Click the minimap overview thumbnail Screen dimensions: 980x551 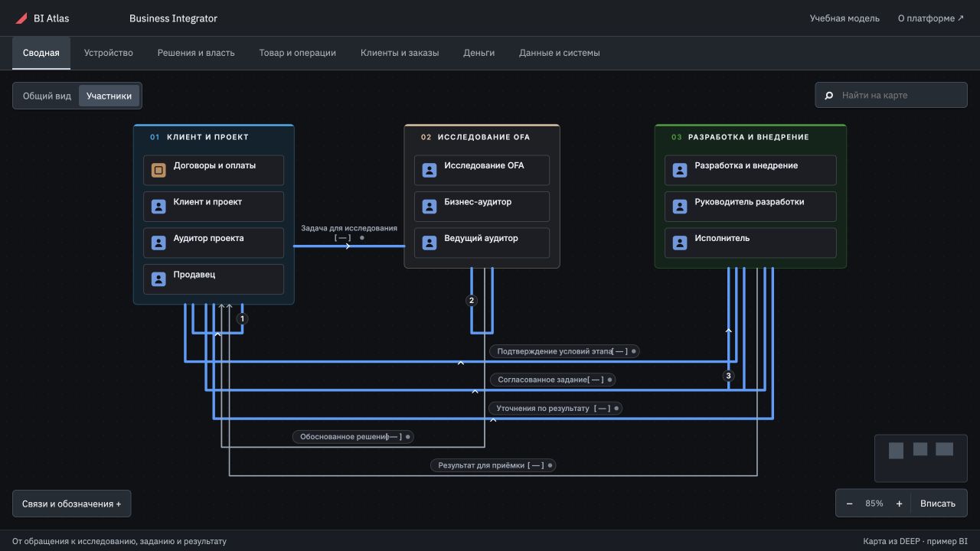921,458
